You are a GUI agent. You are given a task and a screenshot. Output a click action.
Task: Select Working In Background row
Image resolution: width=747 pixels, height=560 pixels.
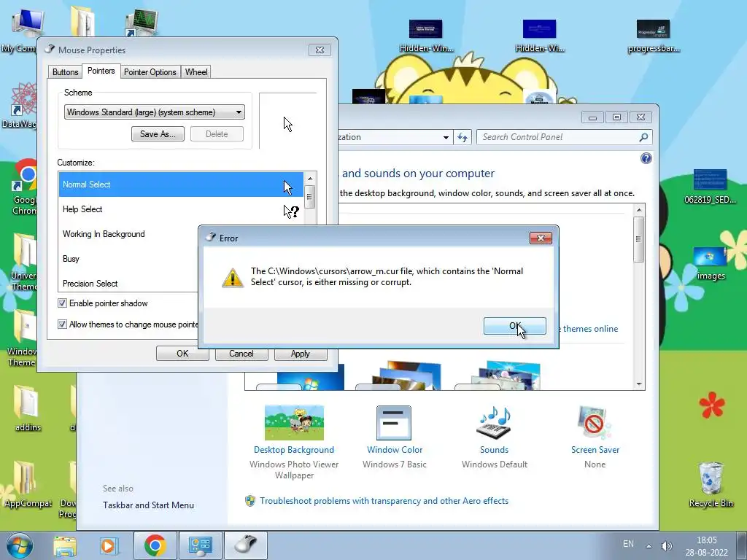[x=128, y=234]
